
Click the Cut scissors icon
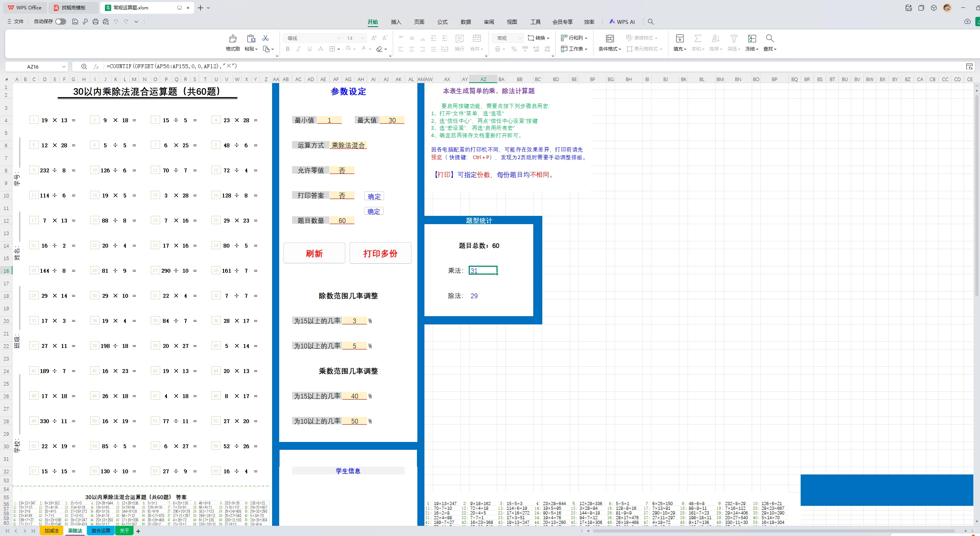266,37
